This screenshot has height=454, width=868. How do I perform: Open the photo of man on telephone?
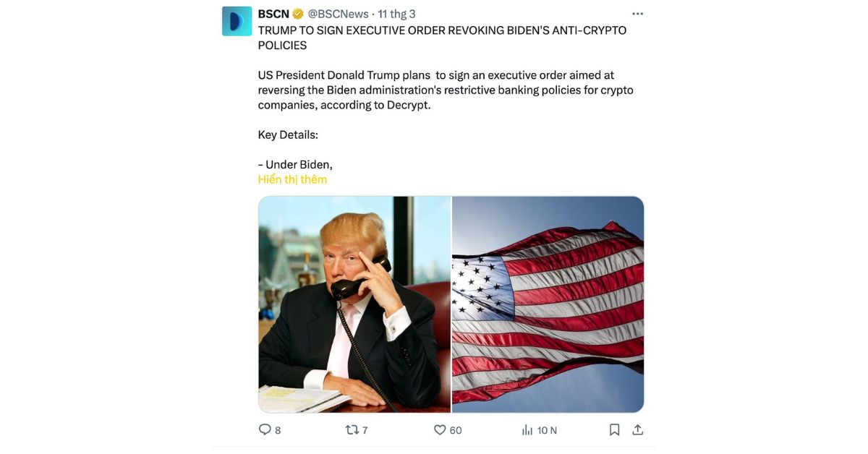pyautogui.click(x=354, y=304)
